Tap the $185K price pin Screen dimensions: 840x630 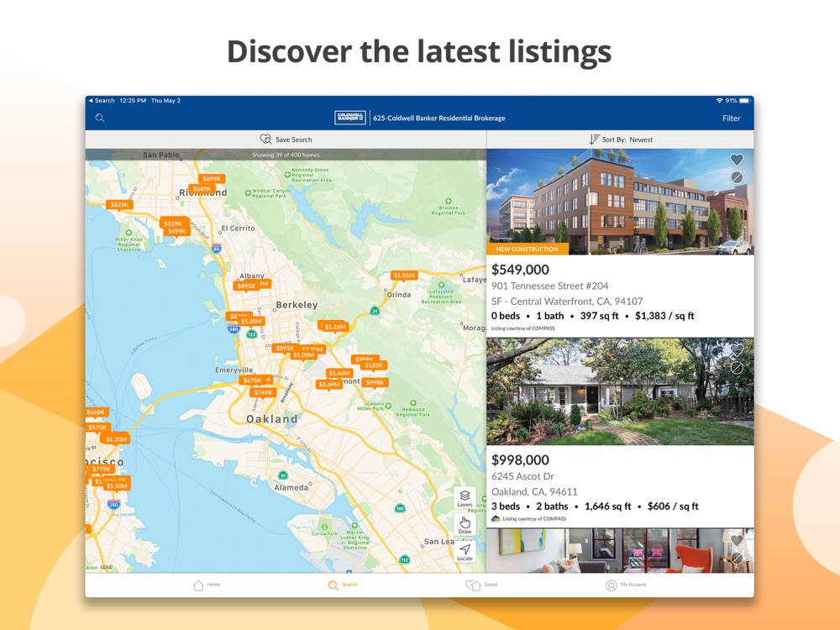[x=374, y=366]
